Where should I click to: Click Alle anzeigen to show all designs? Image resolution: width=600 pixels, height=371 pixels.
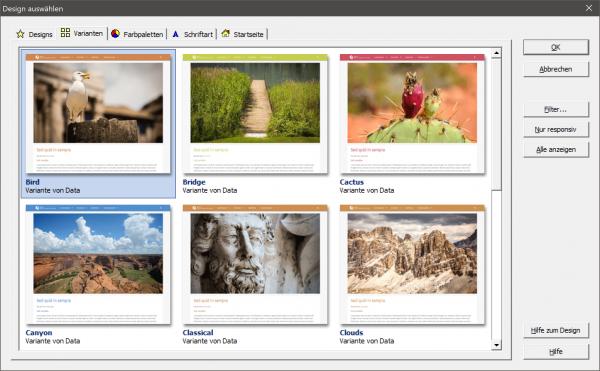tap(556, 150)
